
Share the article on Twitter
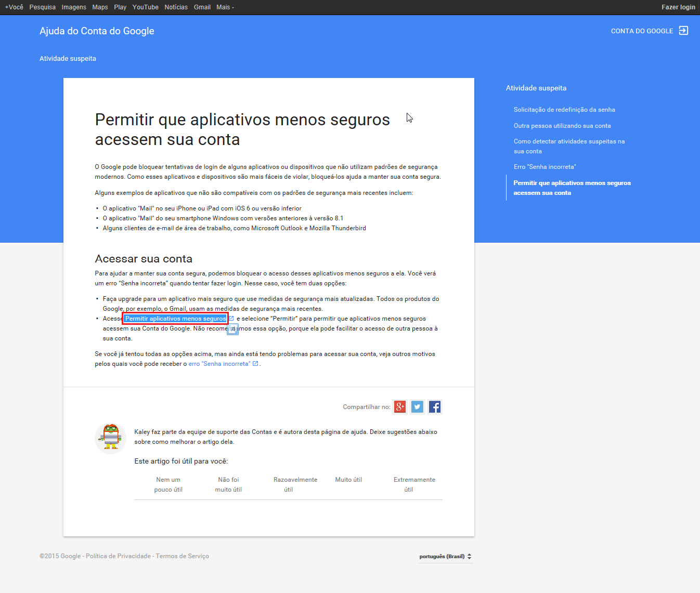(417, 406)
